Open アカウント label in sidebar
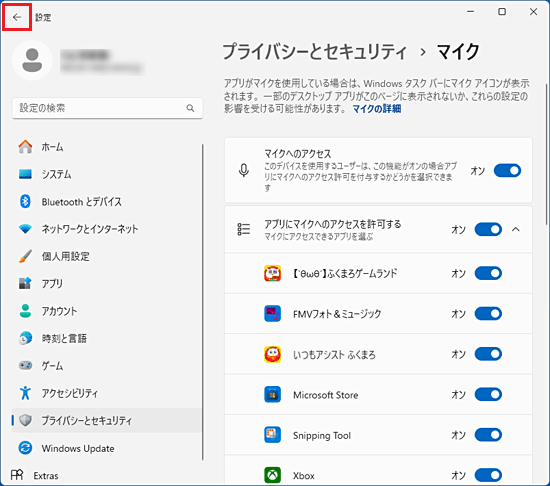 click(x=59, y=311)
